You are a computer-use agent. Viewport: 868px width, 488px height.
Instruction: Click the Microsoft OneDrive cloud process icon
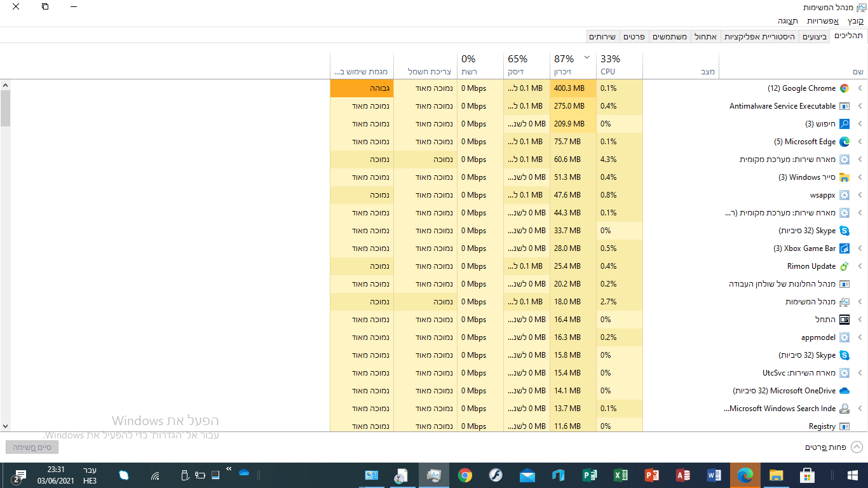[844, 391]
